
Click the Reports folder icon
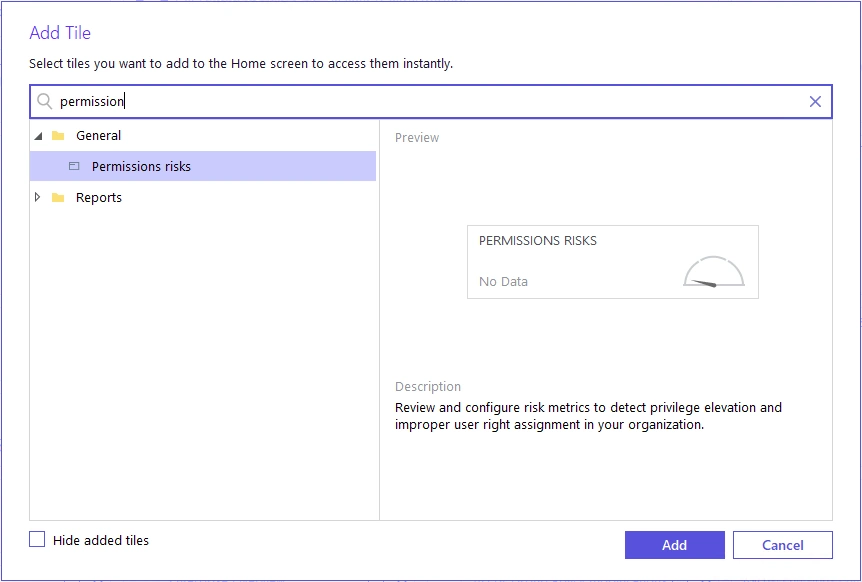pyautogui.click(x=58, y=198)
